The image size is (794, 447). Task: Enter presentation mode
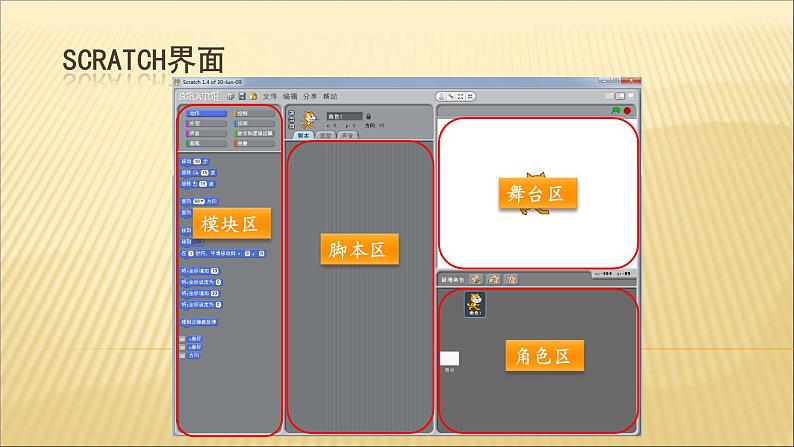click(631, 96)
